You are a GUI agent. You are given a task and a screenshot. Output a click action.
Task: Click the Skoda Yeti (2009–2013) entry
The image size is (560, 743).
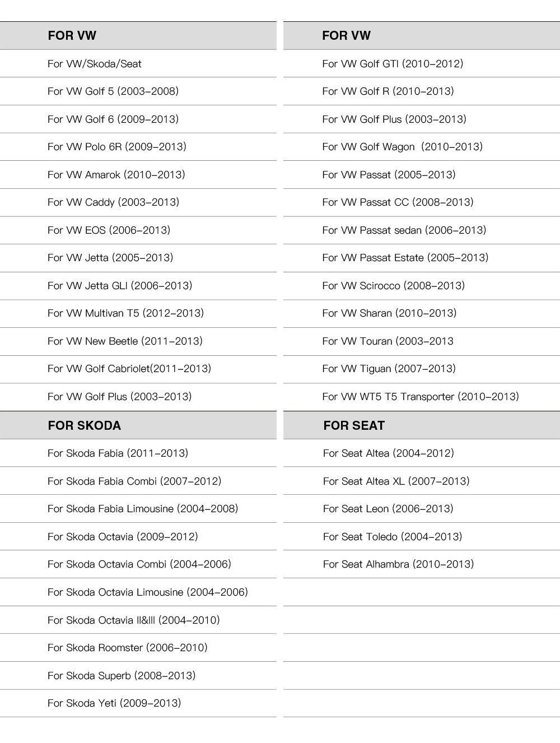tap(114, 703)
